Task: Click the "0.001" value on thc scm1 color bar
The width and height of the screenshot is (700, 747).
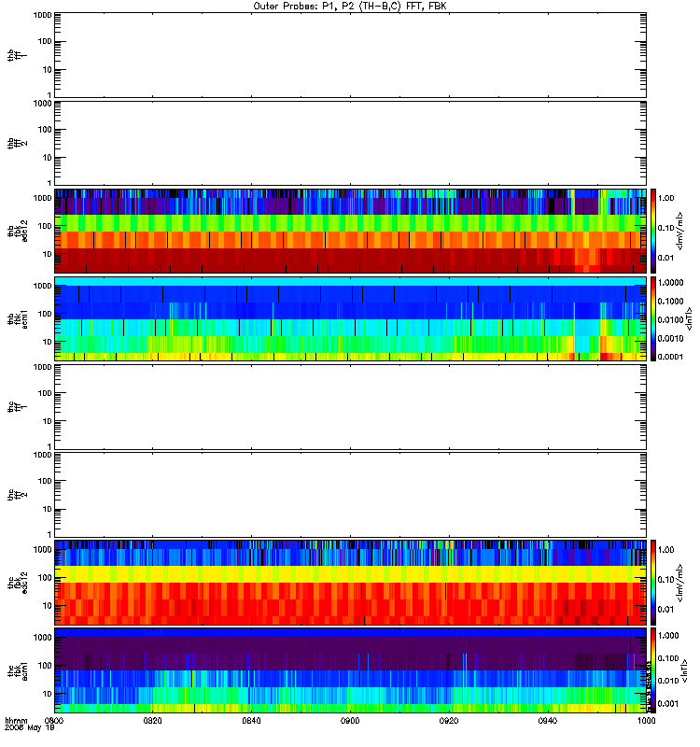Action: tap(668, 704)
